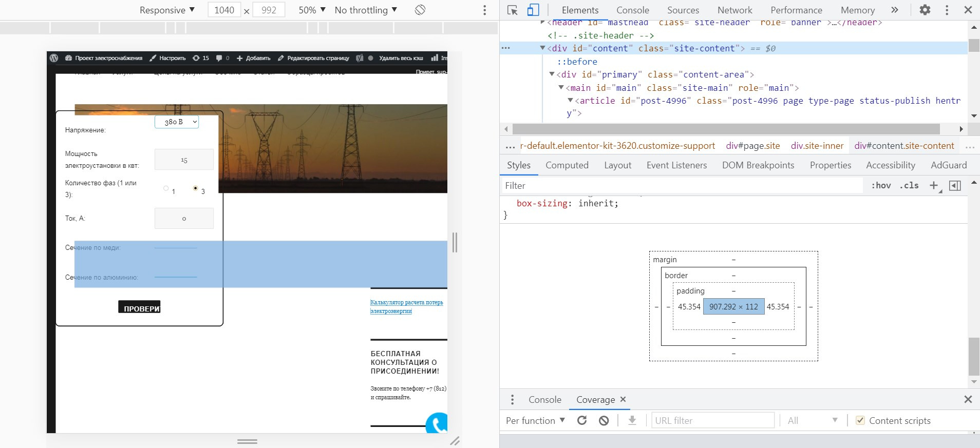Open the 380 В voltage dropdown
The height and width of the screenshot is (448, 980).
click(x=177, y=122)
